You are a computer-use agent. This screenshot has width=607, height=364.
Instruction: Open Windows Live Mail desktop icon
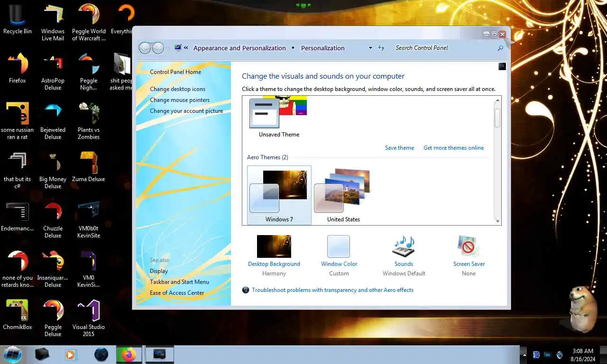click(x=53, y=22)
